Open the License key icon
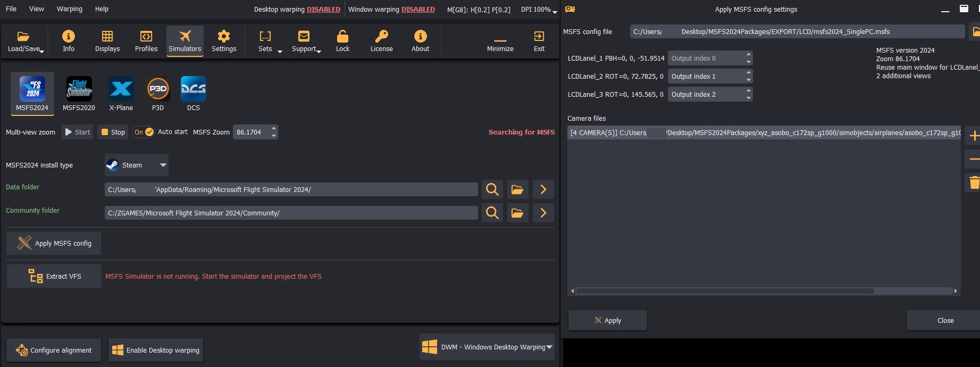 [382, 41]
